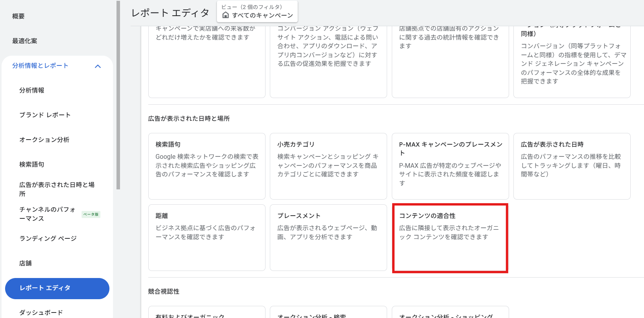Open the 距離 report card

pos(207,238)
